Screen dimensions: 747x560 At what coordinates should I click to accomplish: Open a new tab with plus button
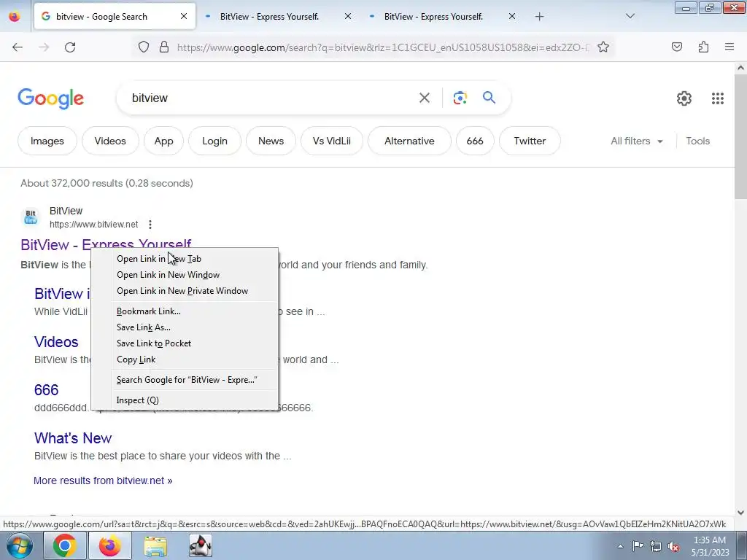539,17
